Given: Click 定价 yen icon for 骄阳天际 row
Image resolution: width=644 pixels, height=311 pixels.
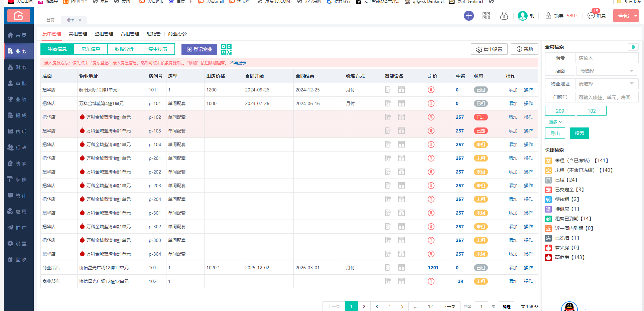Looking at the screenshot, I should pyautogui.click(x=431, y=90).
